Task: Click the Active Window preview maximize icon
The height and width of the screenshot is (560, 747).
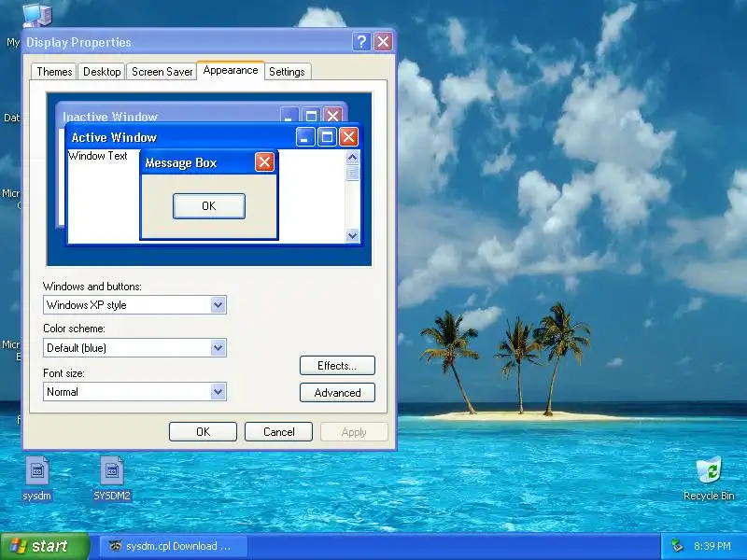Action: pyautogui.click(x=327, y=137)
